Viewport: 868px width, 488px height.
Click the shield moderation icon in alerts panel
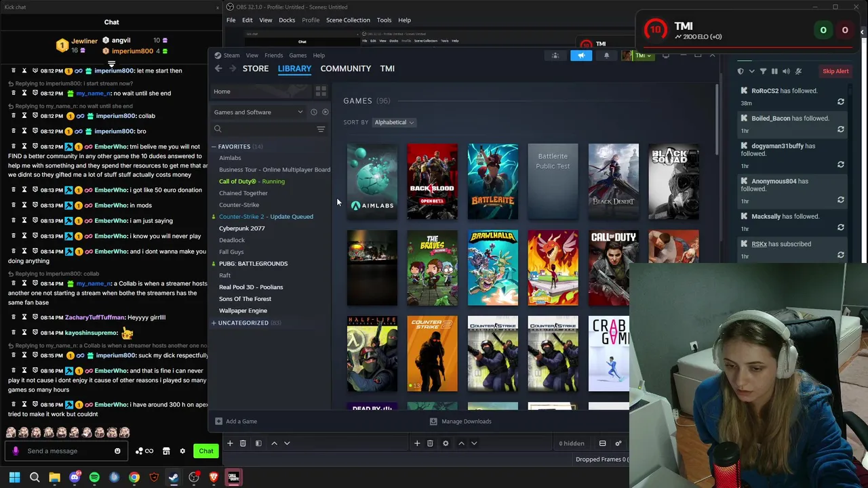pyautogui.click(x=741, y=71)
